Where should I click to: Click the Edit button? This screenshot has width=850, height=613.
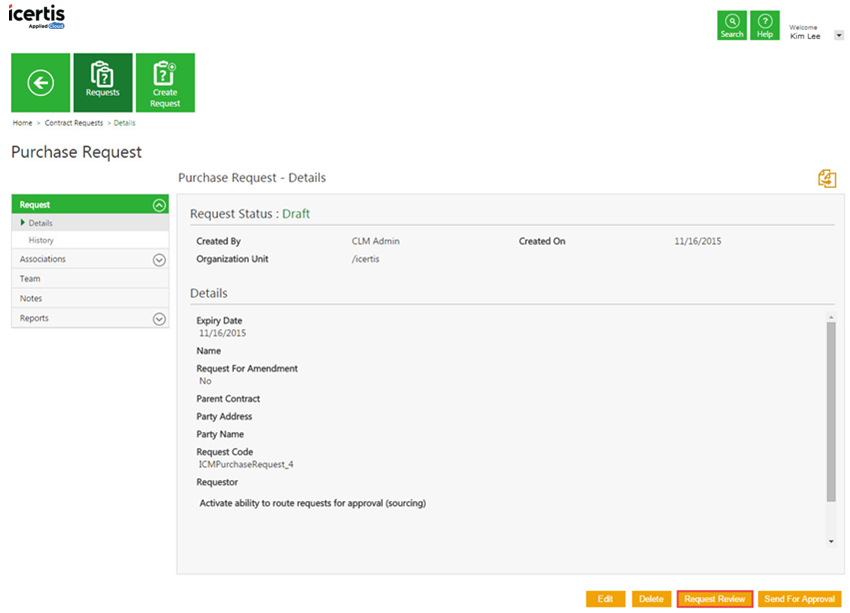pyautogui.click(x=605, y=599)
